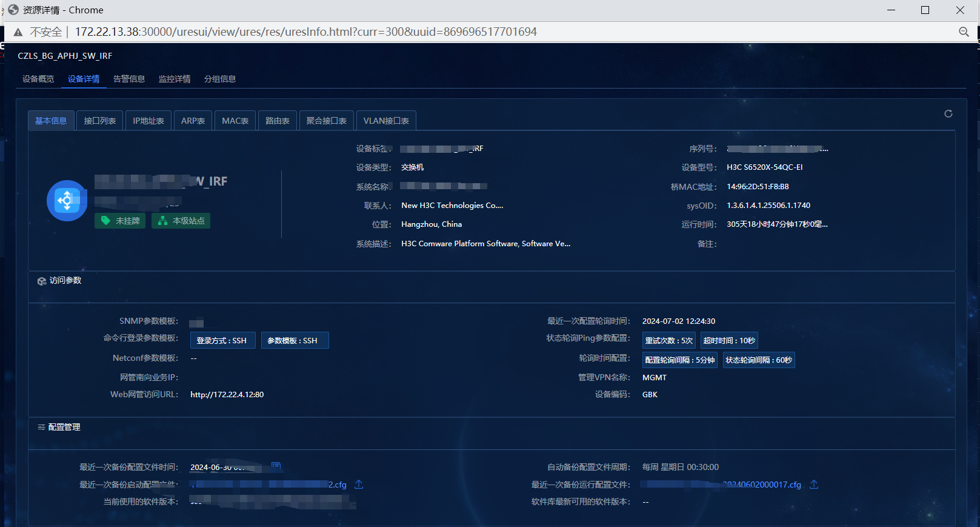
Task: Click the Web URL http://172.22.4.12:80
Action: (x=227, y=394)
